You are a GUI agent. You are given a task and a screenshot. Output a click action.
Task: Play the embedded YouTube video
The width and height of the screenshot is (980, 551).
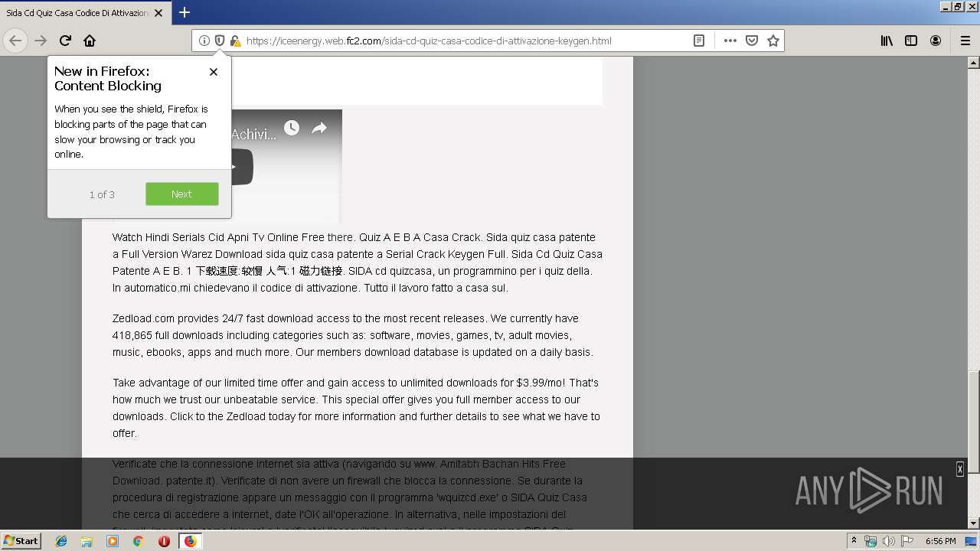click(x=241, y=167)
